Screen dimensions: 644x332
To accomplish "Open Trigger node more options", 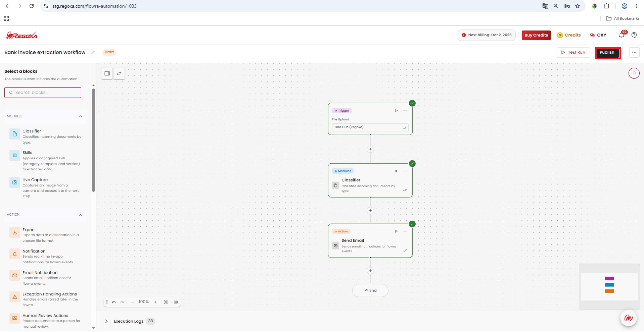I will 405,111.
